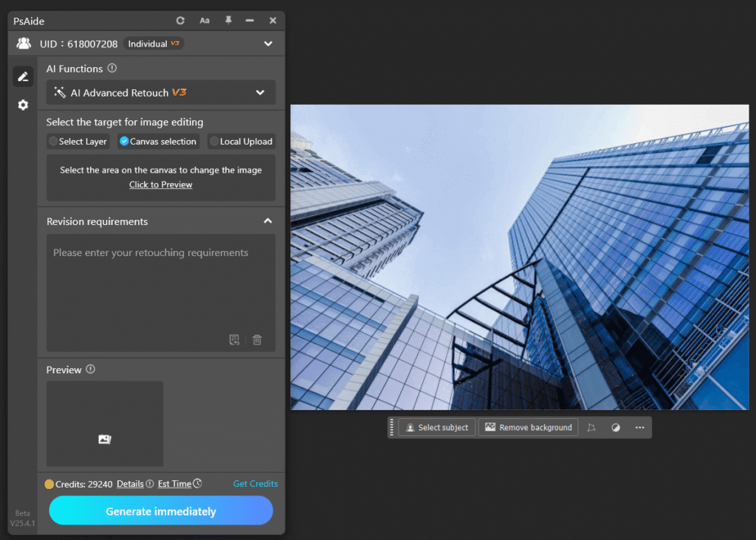Select the Select Layer radio option
The height and width of the screenshot is (540, 756).
(52, 142)
